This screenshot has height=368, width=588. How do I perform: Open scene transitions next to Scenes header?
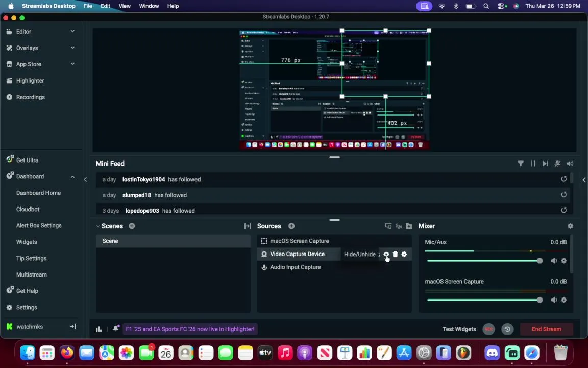click(x=248, y=226)
